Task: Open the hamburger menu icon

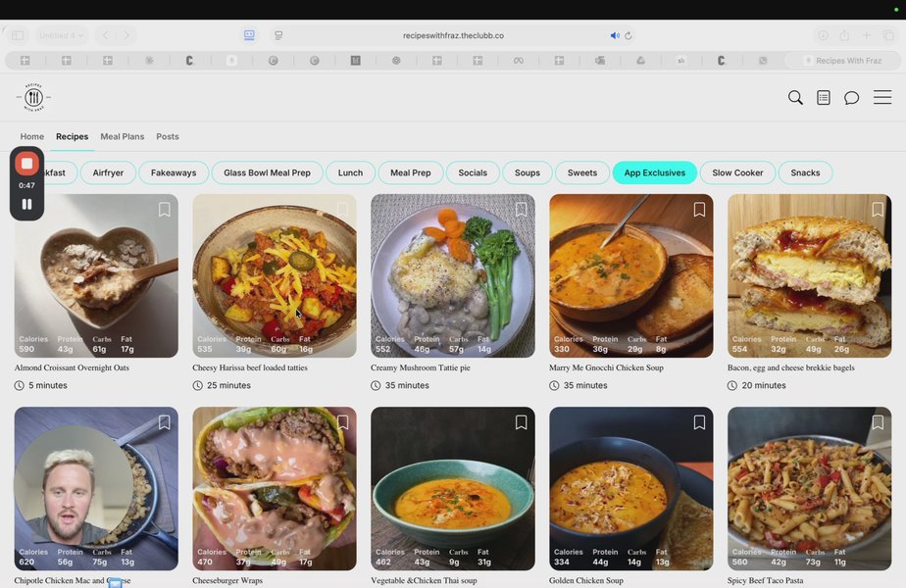Action: (882, 98)
